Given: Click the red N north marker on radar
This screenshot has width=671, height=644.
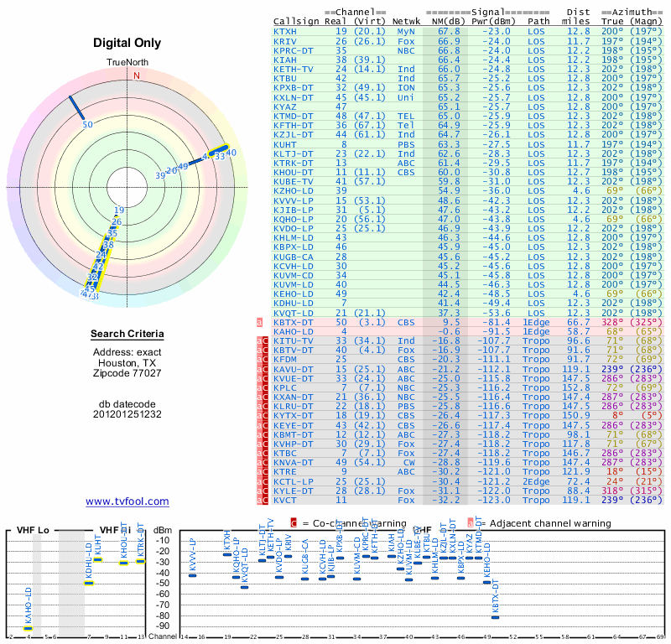Looking at the screenshot, I should [137, 75].
